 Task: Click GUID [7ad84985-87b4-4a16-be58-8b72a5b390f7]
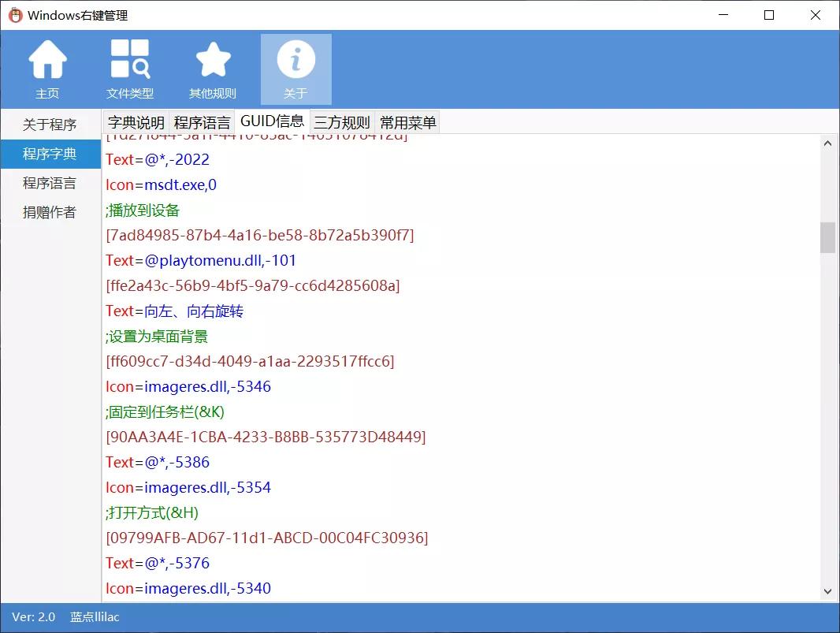[x=260, y=235]
